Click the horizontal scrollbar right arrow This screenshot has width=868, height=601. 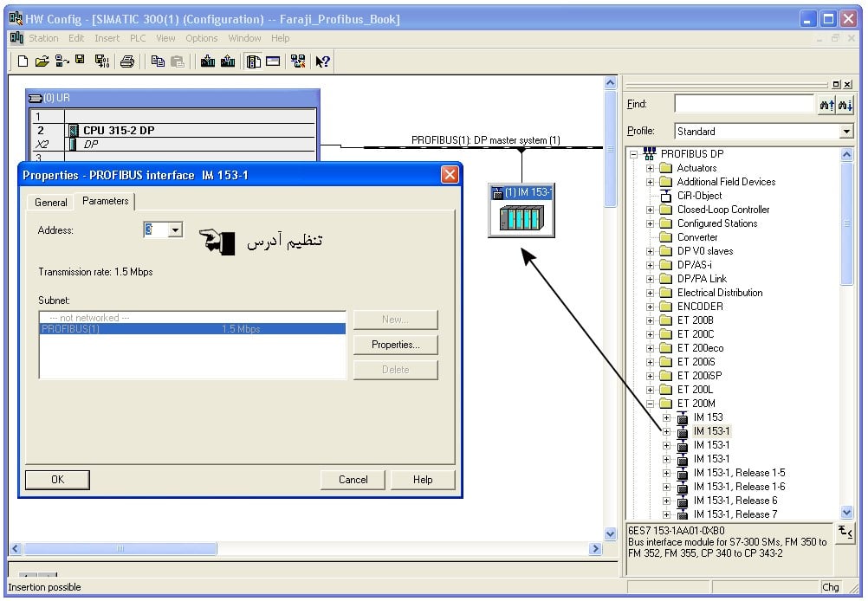[596, 549]
